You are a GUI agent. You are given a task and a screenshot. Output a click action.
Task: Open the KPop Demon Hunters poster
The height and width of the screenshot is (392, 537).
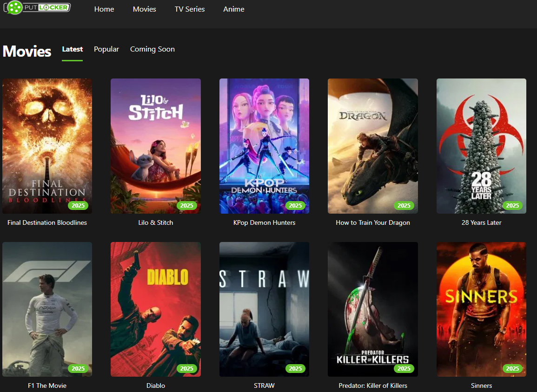(x=265, y=146)
